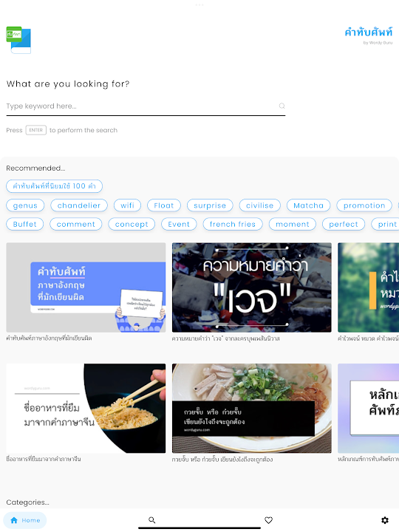
Task: Select the Home tab
Action: coord(25,520)
